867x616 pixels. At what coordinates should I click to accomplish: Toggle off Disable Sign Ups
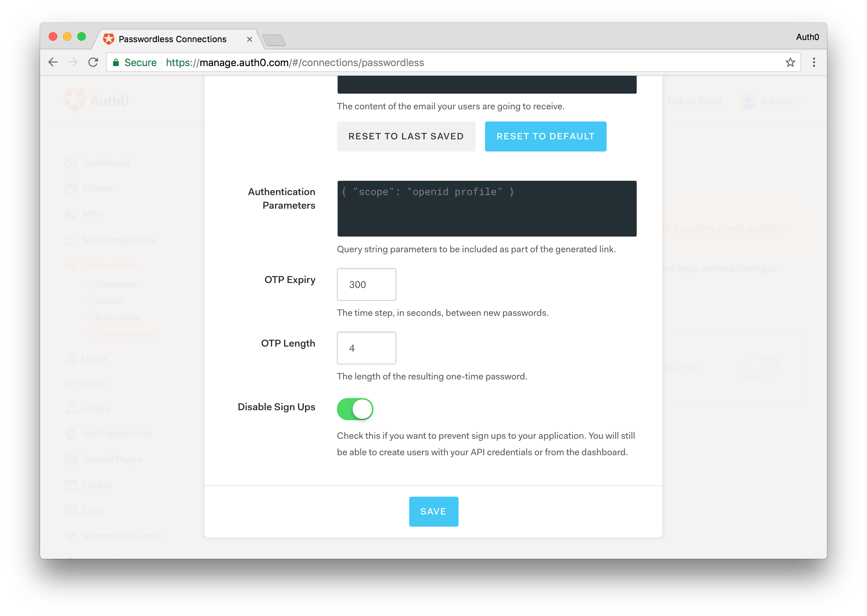tap(355, 409)
